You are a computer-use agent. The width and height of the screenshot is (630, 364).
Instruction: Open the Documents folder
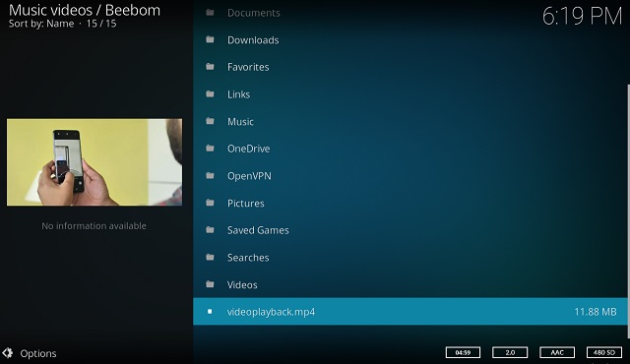pos(410,13)
